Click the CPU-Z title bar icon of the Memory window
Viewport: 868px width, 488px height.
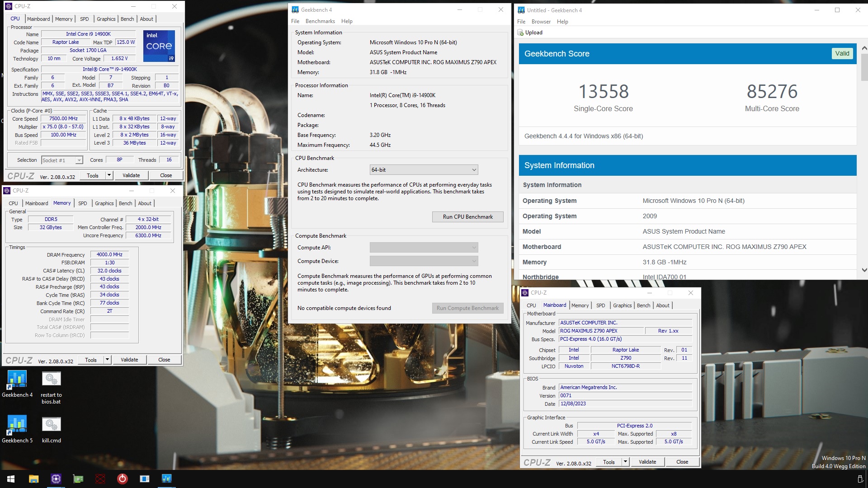(7, 191)
